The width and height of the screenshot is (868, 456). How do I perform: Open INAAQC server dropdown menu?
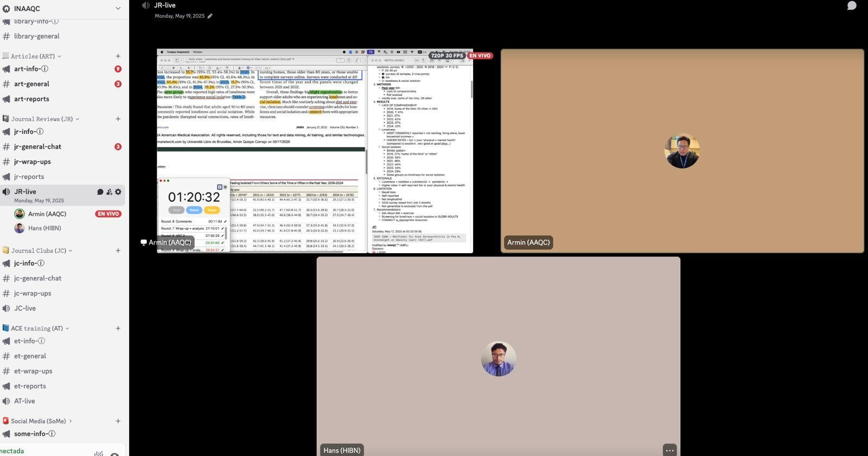tap(118, 9)
